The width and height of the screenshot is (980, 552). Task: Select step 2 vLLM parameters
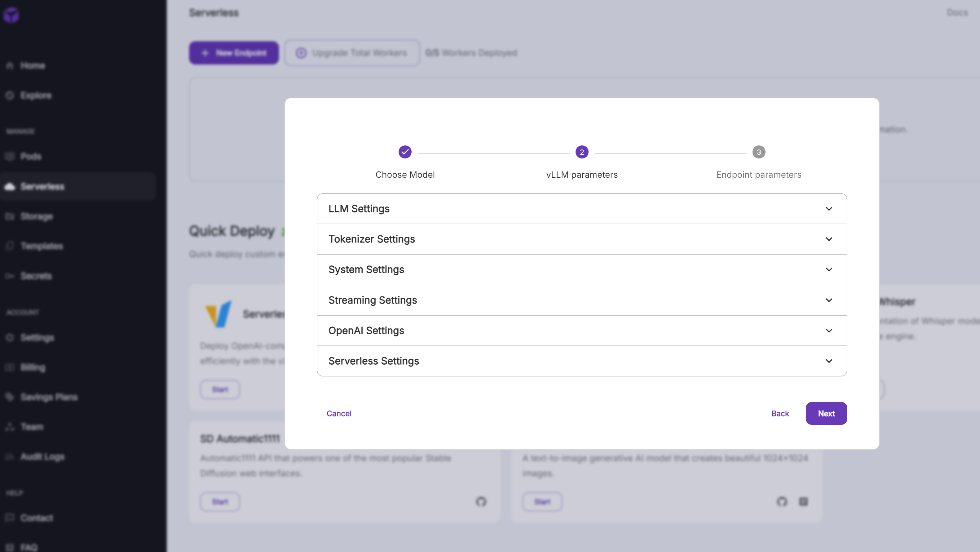click(582, 152)
